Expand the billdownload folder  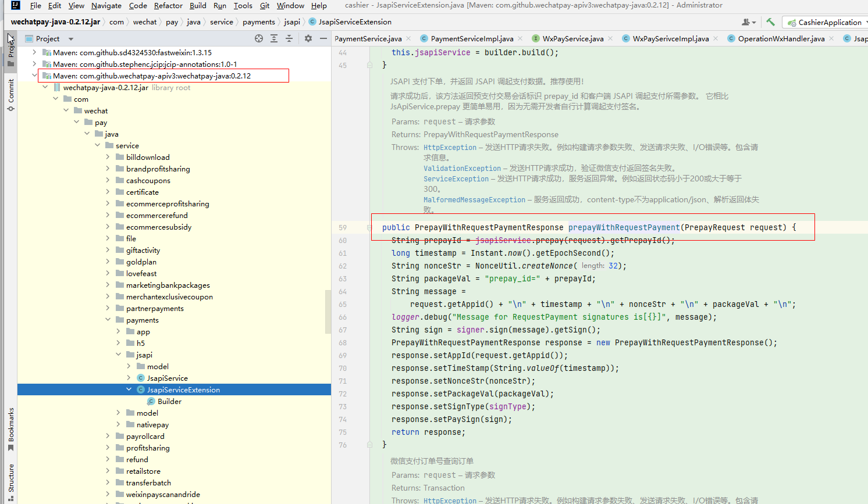pos(108,157)
